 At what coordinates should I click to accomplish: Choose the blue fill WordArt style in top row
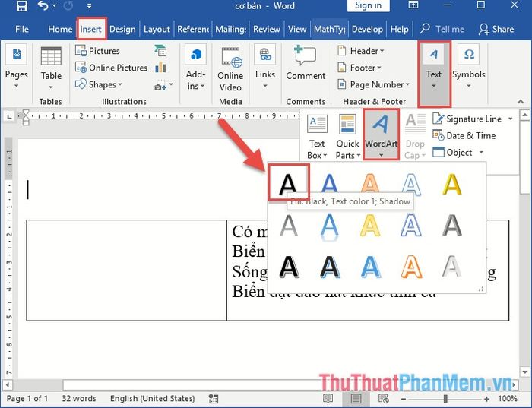coord(329,184)
